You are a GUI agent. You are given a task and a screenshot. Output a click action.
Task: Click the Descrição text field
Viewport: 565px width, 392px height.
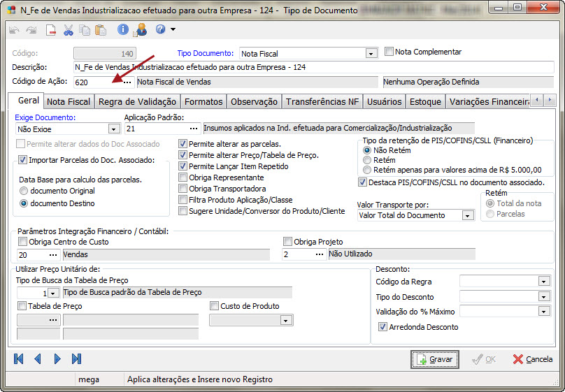click(x=313, y=68)
